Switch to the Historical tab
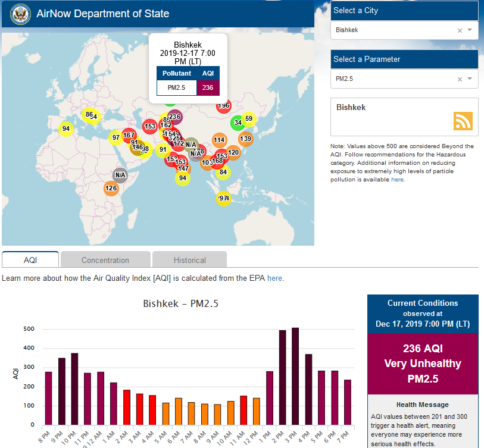Viewport: 484px width, 448px height. click(189, 260)
